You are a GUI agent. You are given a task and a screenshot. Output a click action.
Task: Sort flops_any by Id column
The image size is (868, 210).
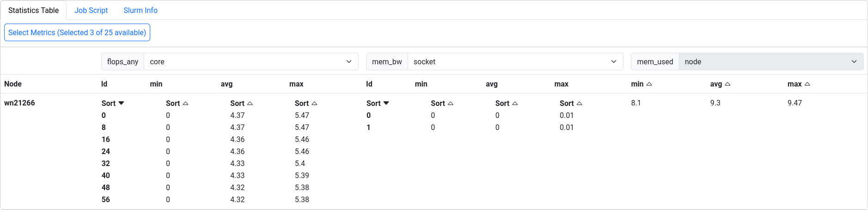pos(113,103)
